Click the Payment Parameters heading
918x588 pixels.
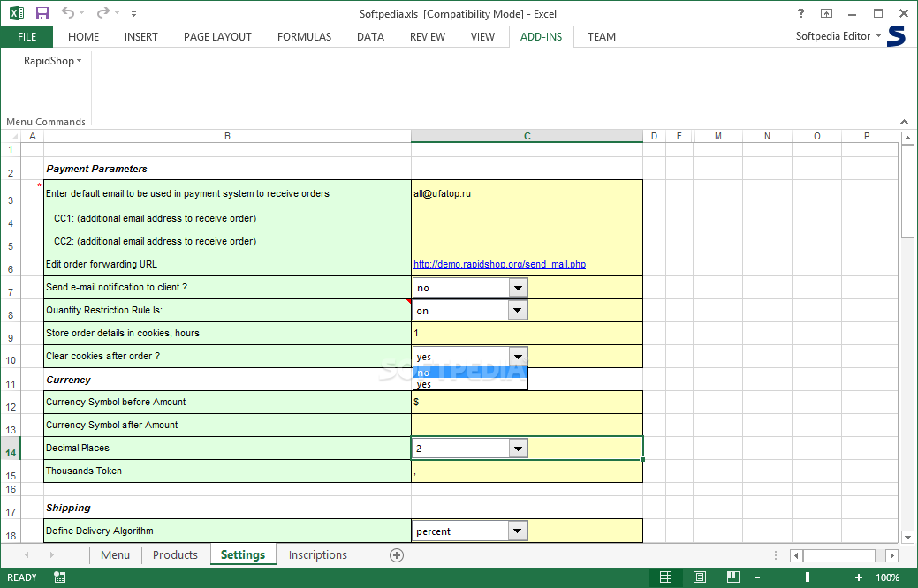point(96,169)
